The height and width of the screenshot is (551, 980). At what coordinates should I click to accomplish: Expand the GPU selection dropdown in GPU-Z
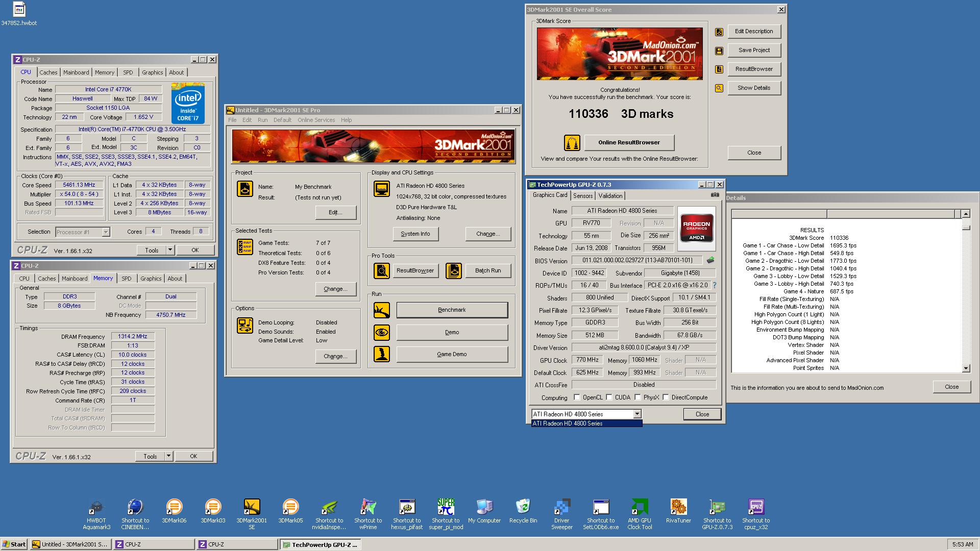click(x=637, y=414)
